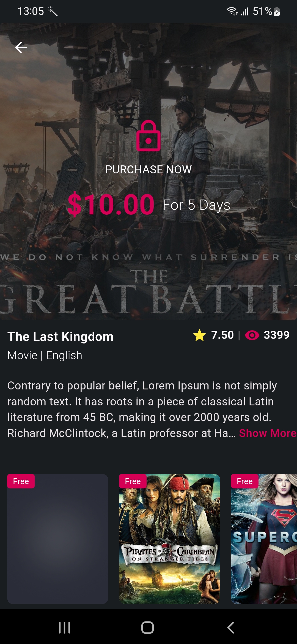Tap the yellow rating star icon
The height and width of the screenshot is (644, 297).
click(200, 335)
